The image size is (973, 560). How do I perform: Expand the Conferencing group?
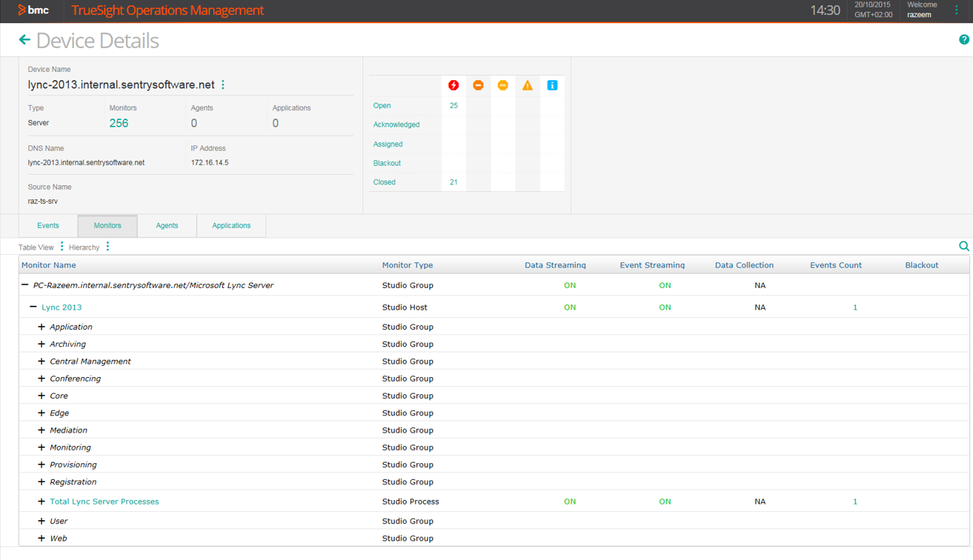pyautogui.click(x=41, y=379)
